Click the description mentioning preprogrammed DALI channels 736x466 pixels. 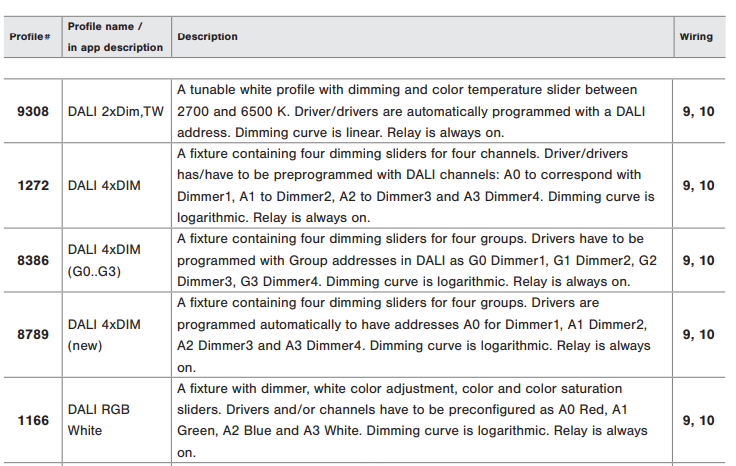[415, 185]
